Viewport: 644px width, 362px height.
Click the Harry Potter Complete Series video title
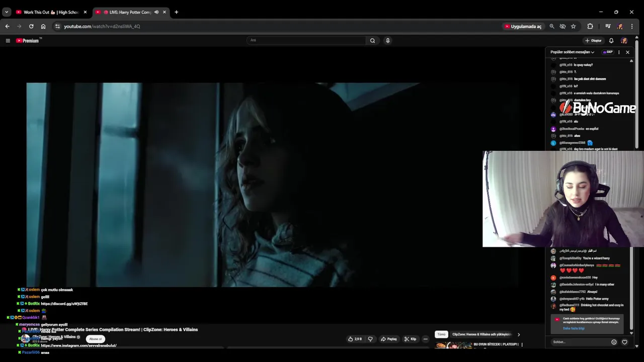tap(113, 329)
